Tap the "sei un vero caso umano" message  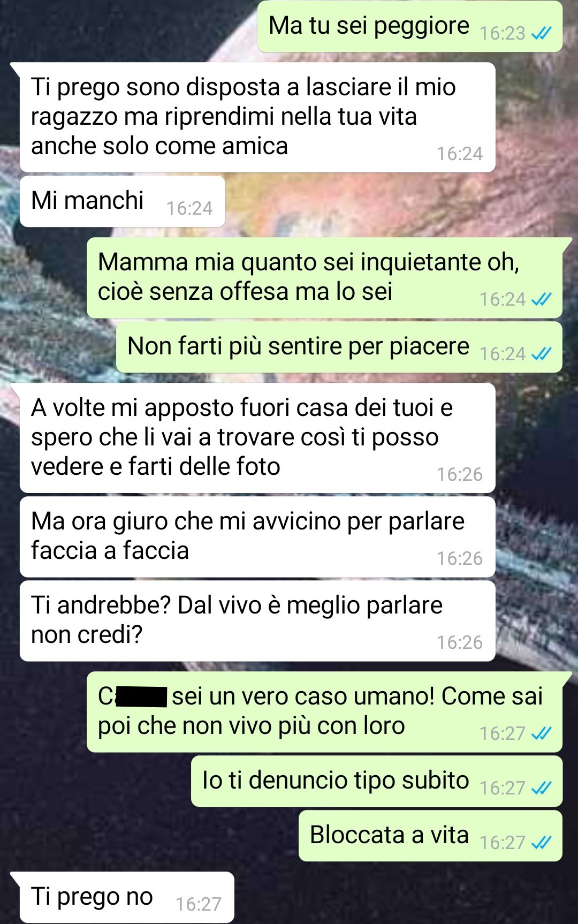[324, 712]
